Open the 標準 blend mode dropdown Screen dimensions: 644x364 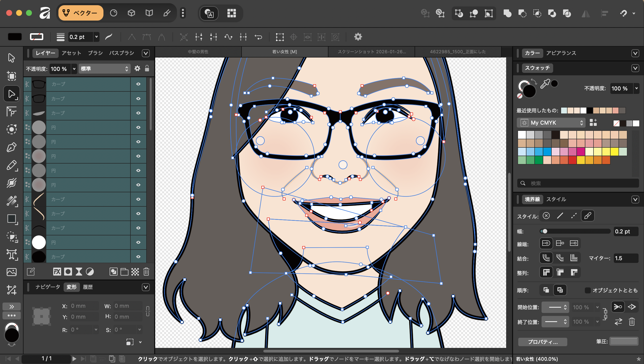(104, 69)
